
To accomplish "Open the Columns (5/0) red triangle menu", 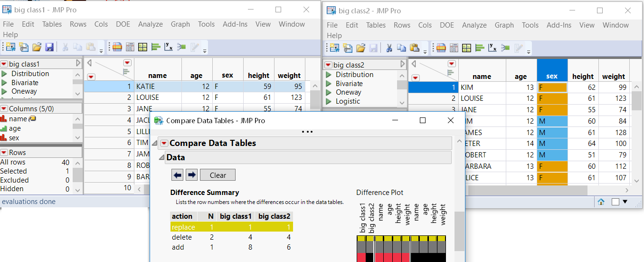I will tap(4, 109).
